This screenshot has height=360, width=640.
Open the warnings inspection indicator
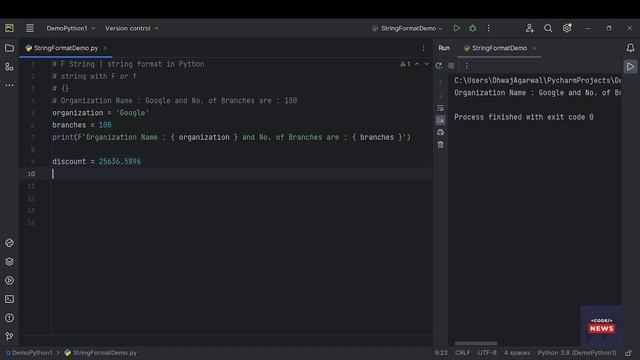405,64
